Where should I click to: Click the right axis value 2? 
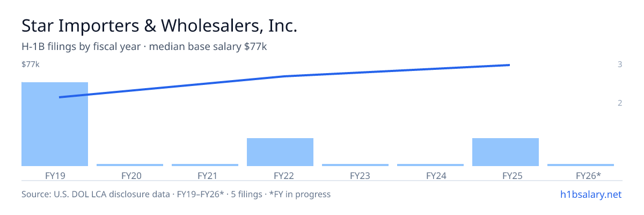tap(620, 103)
